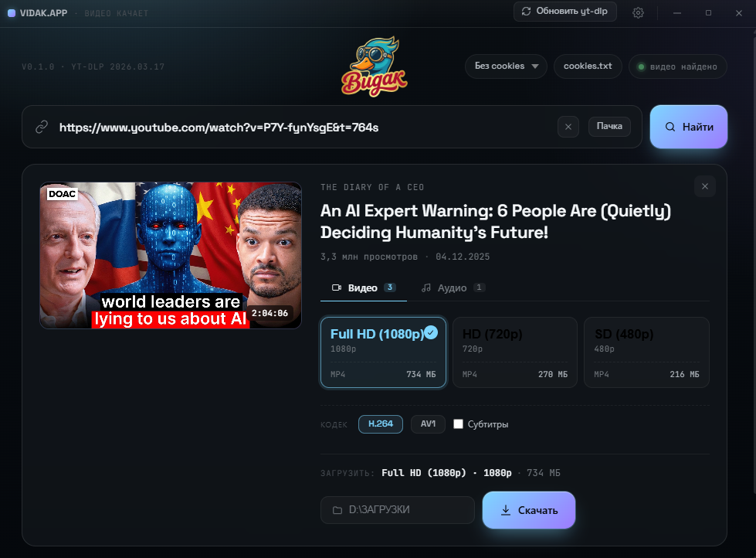Open the video thumbnail preview
Screen dimensions: 756x558
171,255
